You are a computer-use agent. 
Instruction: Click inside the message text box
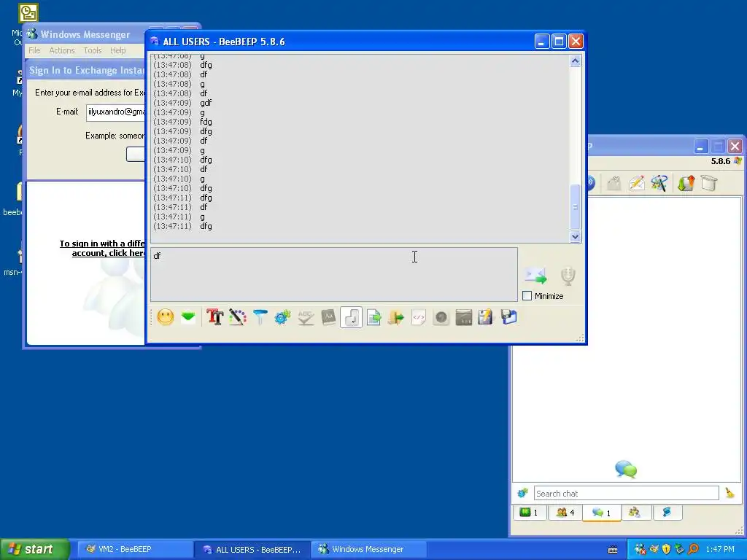tap(334, 274)
